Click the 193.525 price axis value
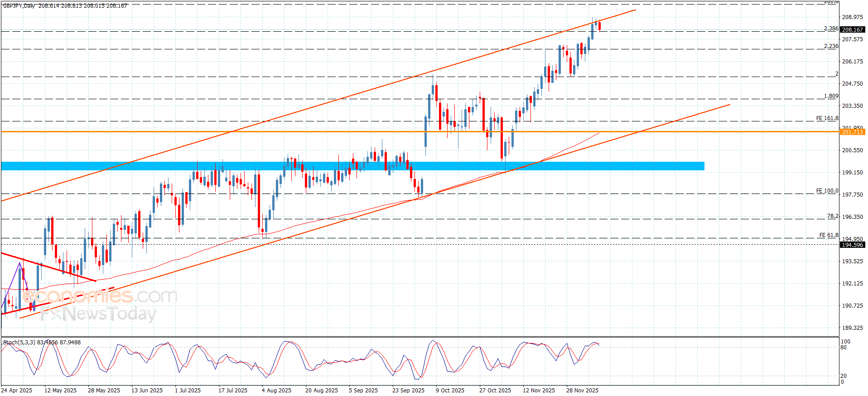The height and width of the screenshot is (396, 868). pos(852,261)
